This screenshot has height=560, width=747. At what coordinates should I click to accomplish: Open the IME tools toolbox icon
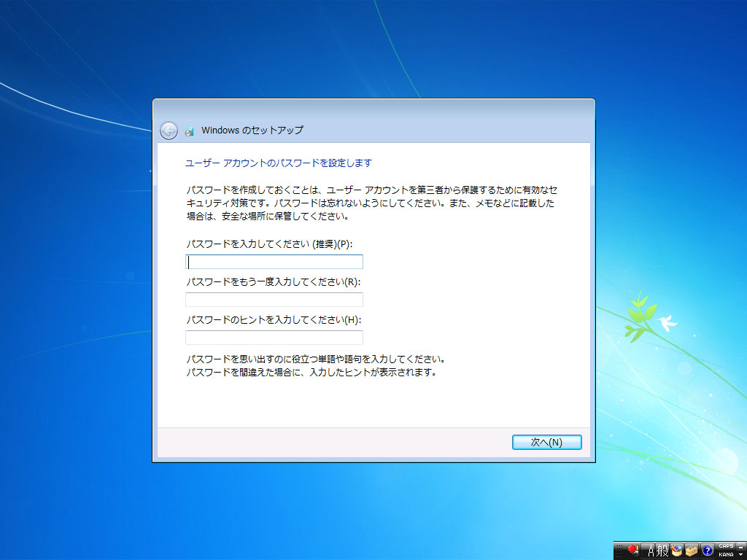point(692,551)
